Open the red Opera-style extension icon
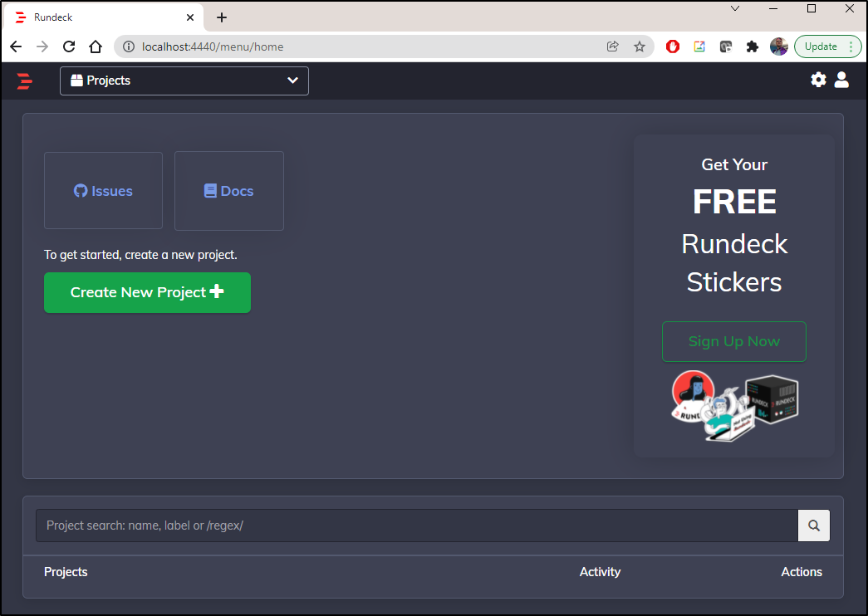868x616 pixels. point(673,46)
